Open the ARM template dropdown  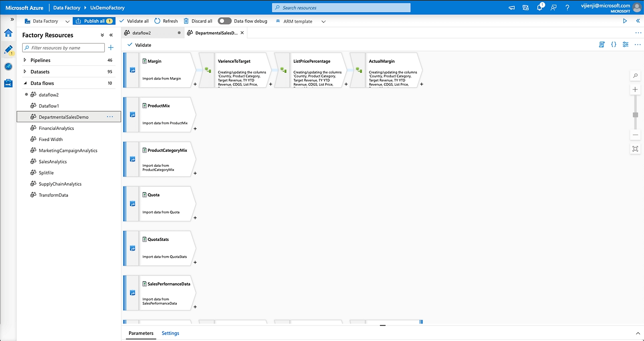323,21
